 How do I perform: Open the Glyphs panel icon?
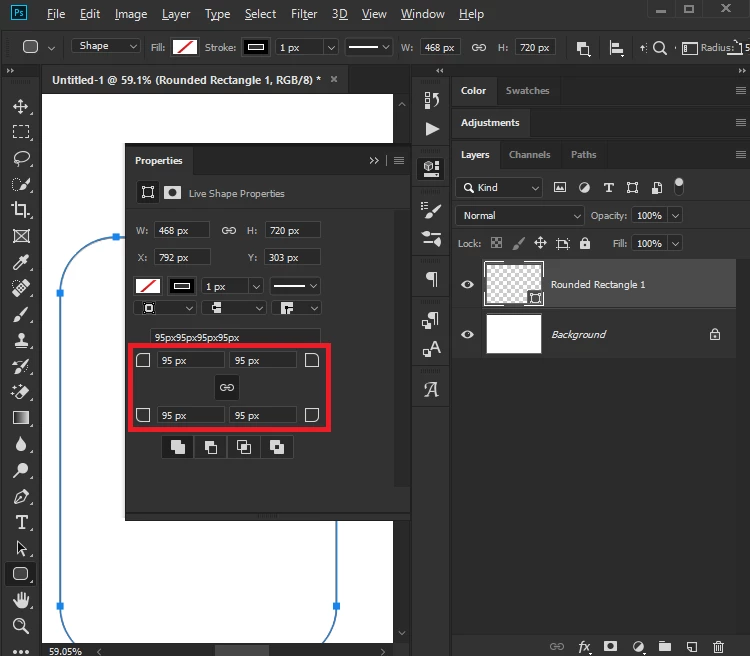point(431,389)
